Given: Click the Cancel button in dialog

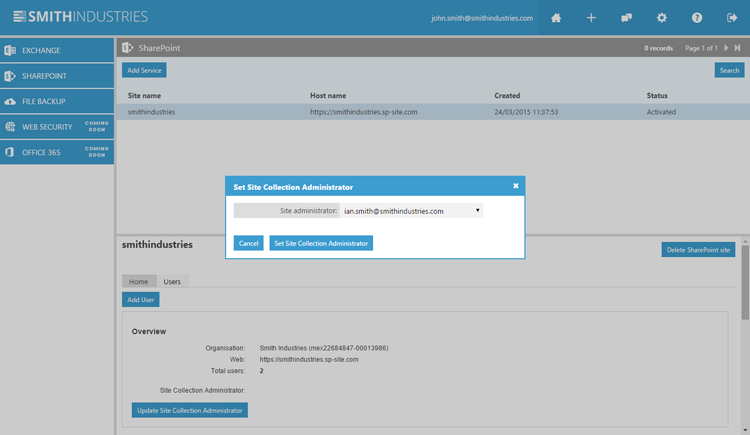Looking at the screenshot, I should 248,243.
